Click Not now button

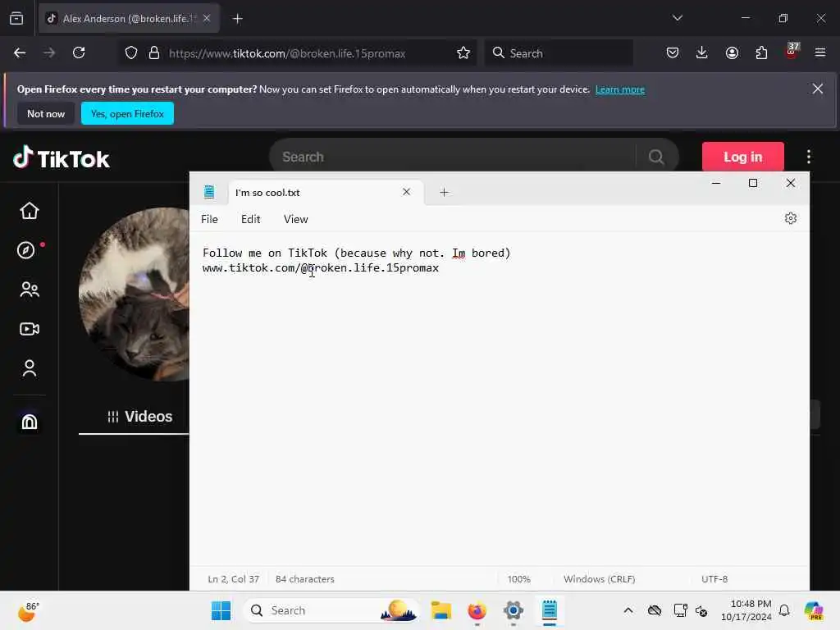click(46, 113)
